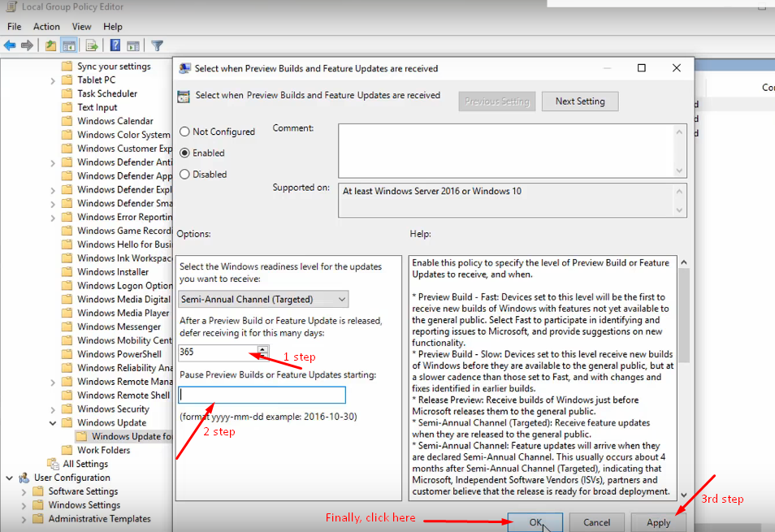Click the Next Setting button
The width and height of the screenshot is (775, 532).
click(x=580, y=102)
